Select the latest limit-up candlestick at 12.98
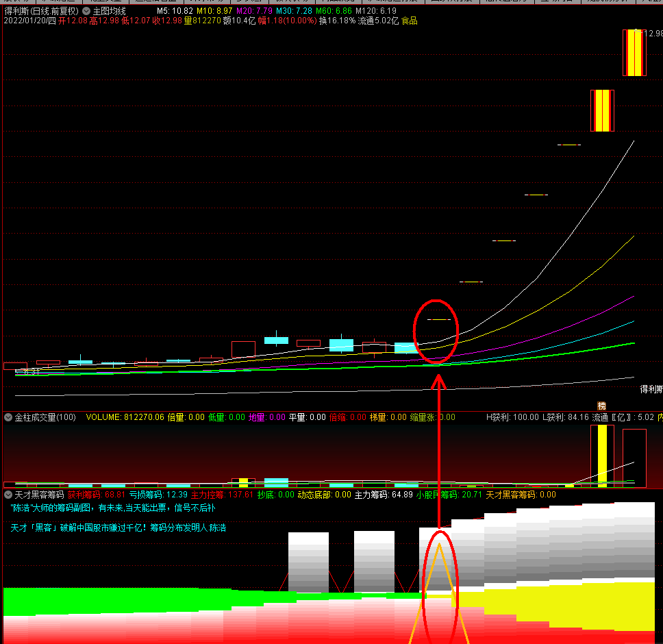The height and width of the screenshot is (644, 663). 634,53
